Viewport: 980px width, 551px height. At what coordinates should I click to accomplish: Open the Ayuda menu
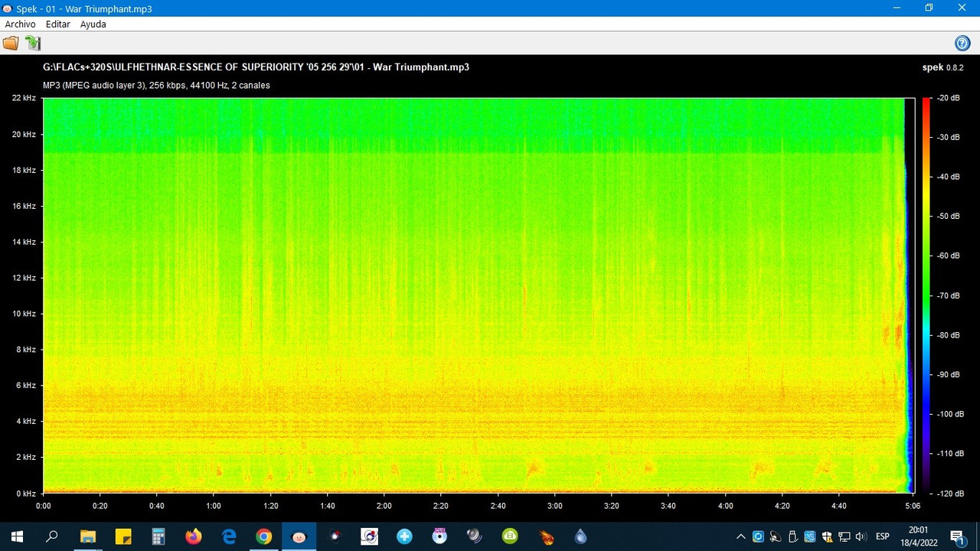pos(93,24)
